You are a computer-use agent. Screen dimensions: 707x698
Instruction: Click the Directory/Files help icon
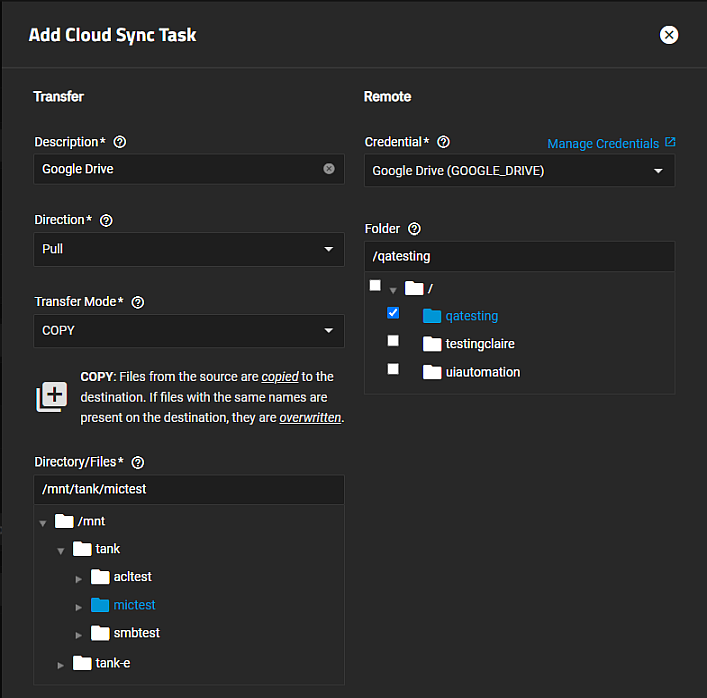[138, 462]
